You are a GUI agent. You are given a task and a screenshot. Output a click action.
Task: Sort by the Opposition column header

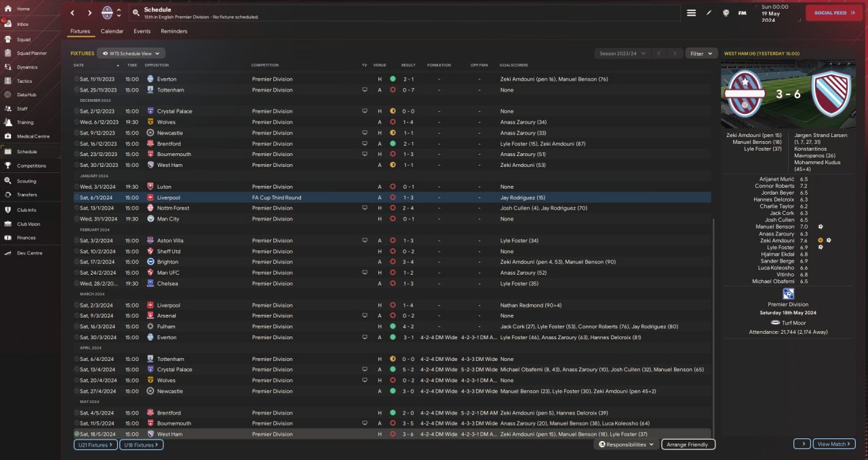(x=157, y=65)
